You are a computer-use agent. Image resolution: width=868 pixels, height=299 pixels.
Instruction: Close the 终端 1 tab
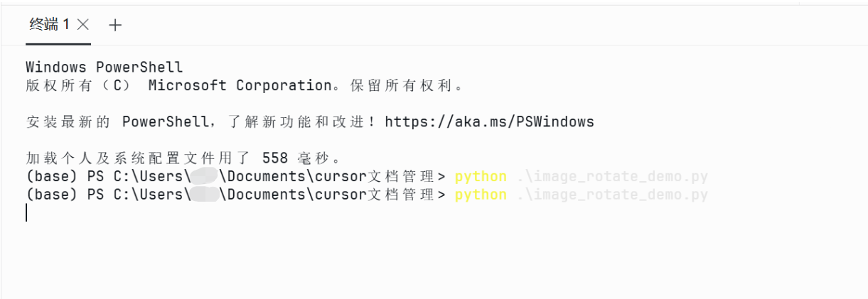(82, 25)
